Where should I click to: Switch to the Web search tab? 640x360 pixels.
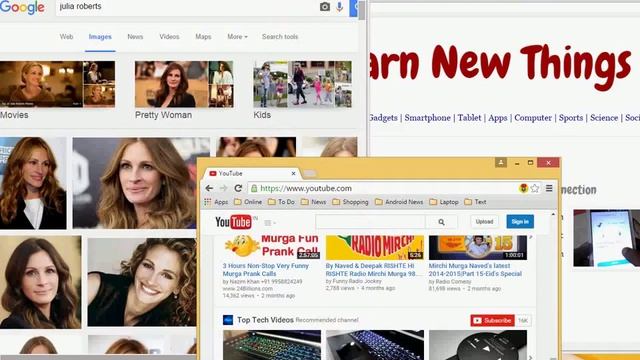tap(67, 37)
